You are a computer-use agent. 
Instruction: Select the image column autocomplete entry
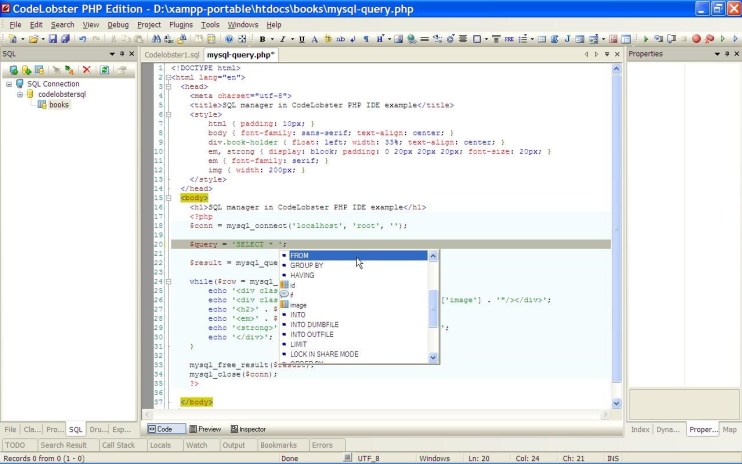pos(354,305)
